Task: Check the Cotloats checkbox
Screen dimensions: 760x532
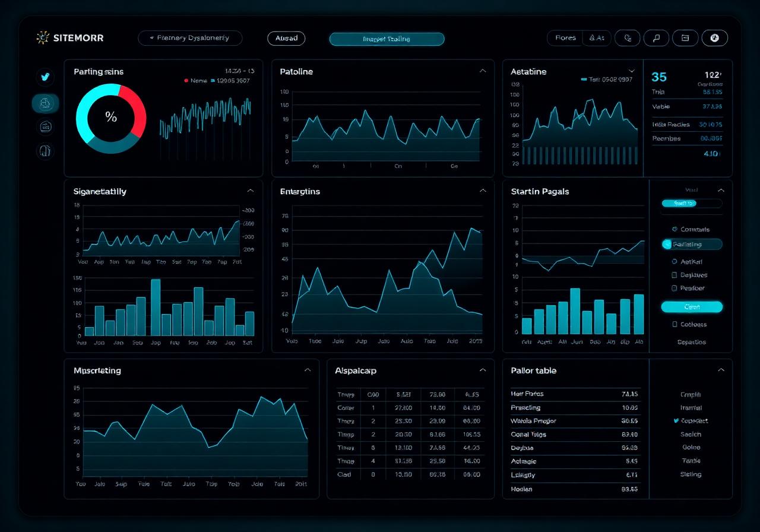Action: pos(675,324)
